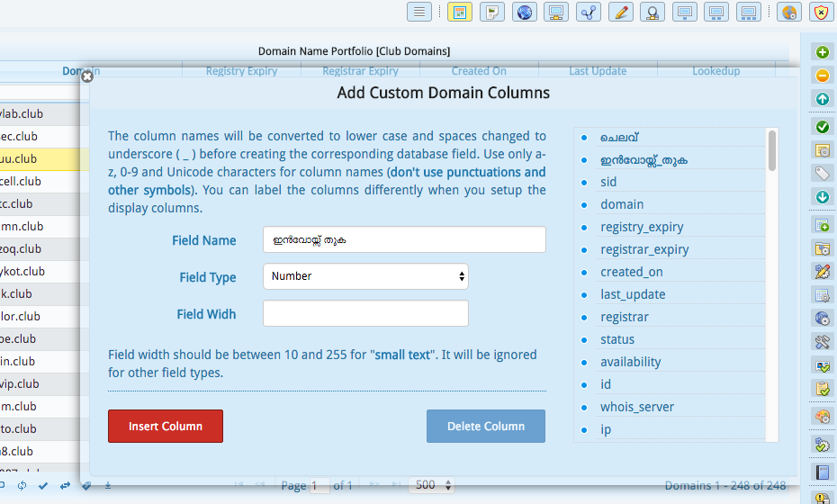Click the teal up arrow icon in sidebar
837x504 pixels.
tap(822, 99)
